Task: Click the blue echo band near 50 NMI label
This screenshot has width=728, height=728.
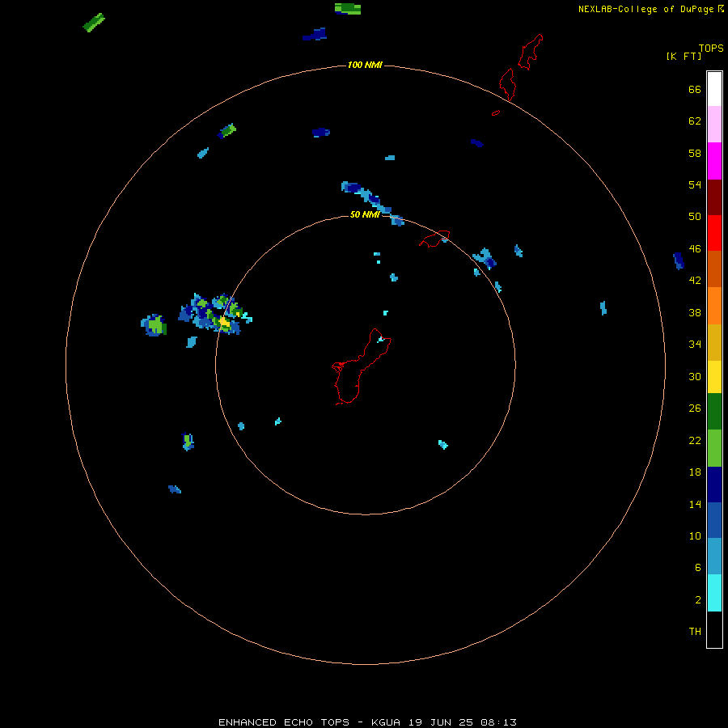Action: (373, 202)
